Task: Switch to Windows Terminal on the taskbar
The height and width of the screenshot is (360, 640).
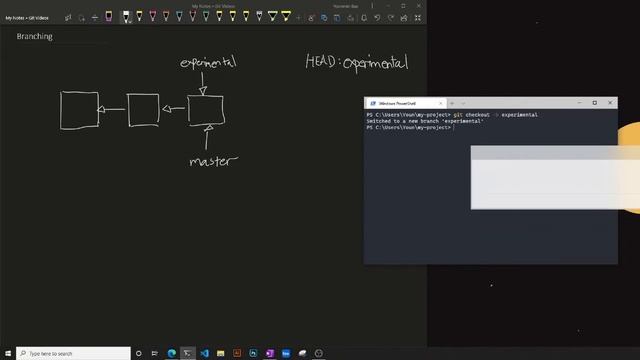Action: tap(188, 353)
